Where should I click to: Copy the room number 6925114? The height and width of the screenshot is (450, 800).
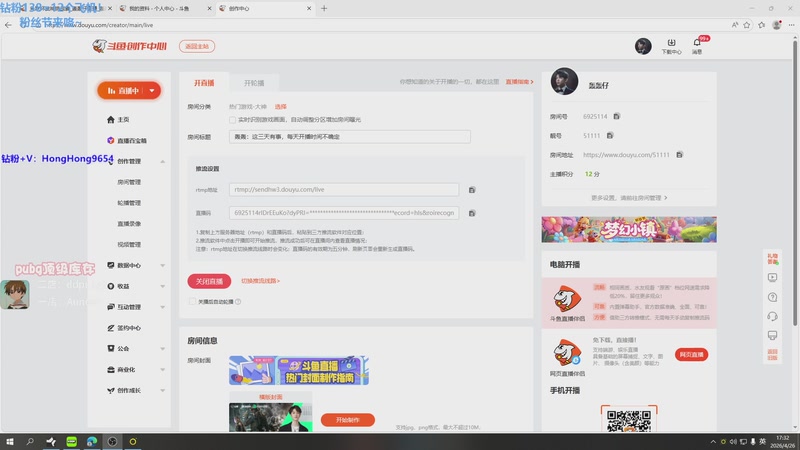pyautogui.click(x=617, y=117)
